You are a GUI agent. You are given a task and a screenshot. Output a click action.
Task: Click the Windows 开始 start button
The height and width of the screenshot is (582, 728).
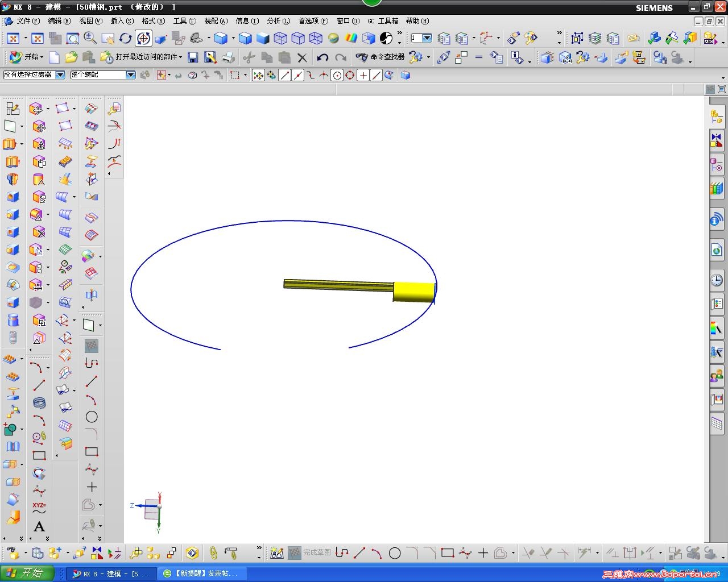click(27, 573)
